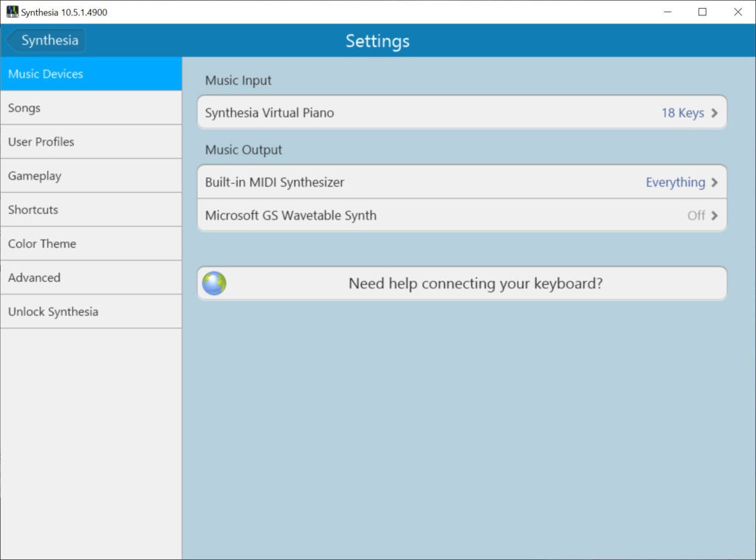
Task: Minimize the Synthesia window
Action: [x=667, y=12]
